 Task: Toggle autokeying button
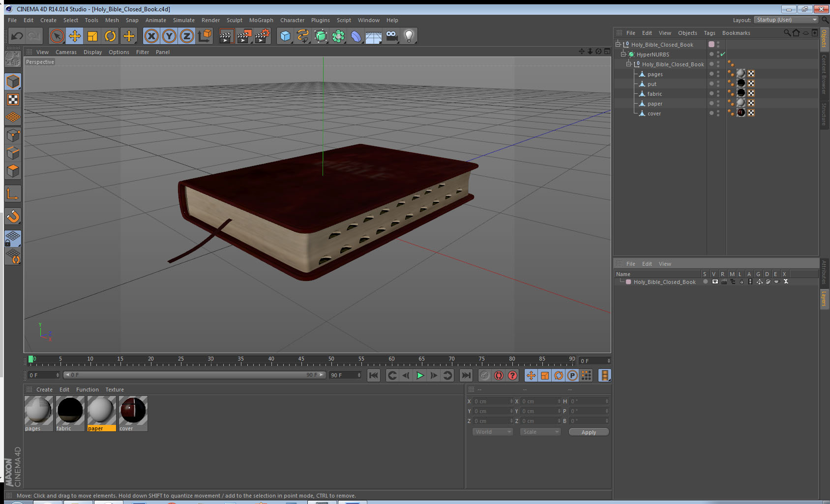(x=499, y=375)
